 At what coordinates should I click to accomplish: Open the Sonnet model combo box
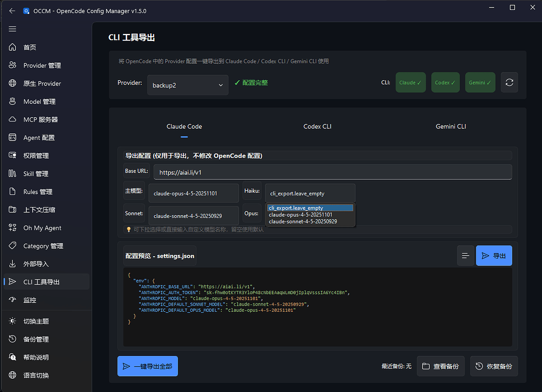click(194, 215)
